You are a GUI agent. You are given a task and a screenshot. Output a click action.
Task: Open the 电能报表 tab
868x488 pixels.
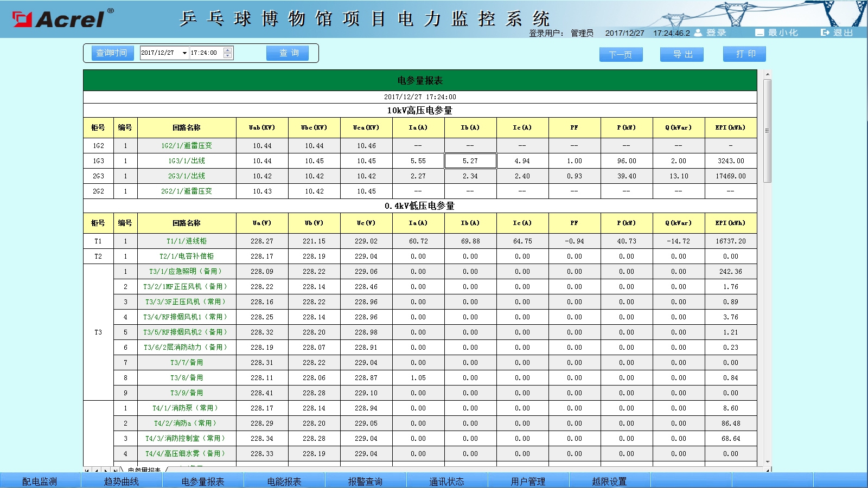pyautogui.click(x=284, y=480)
